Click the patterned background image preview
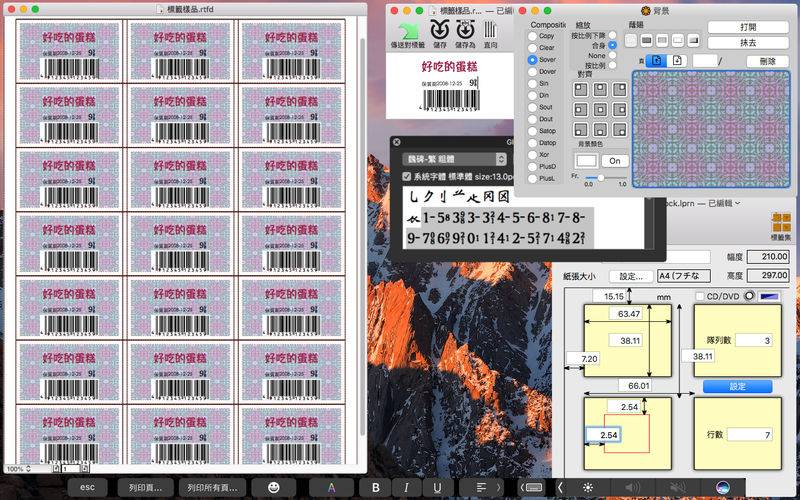 711,129
